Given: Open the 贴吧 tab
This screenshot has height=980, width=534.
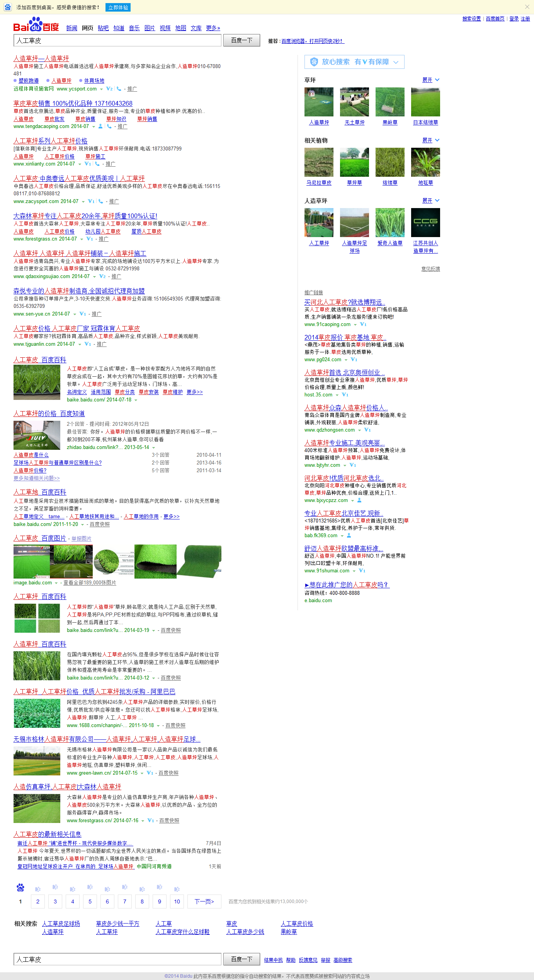Looking at the screenshot, I should point(103,28).
